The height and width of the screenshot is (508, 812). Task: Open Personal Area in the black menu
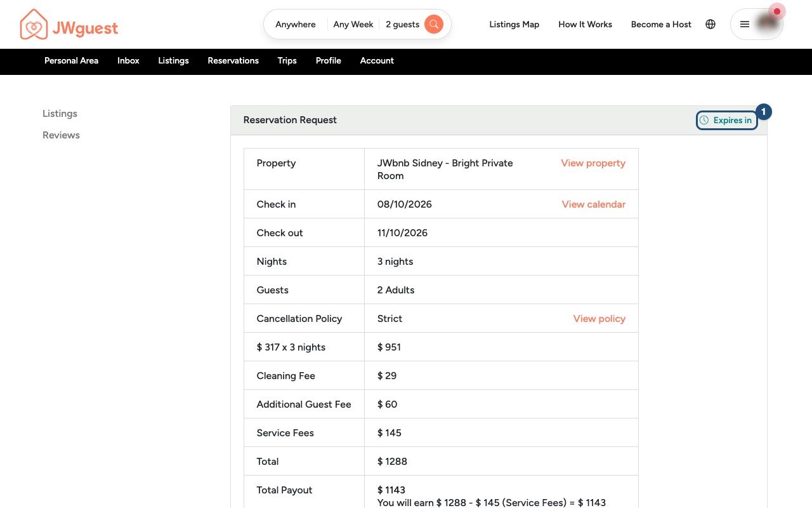[x=71, y=61]
